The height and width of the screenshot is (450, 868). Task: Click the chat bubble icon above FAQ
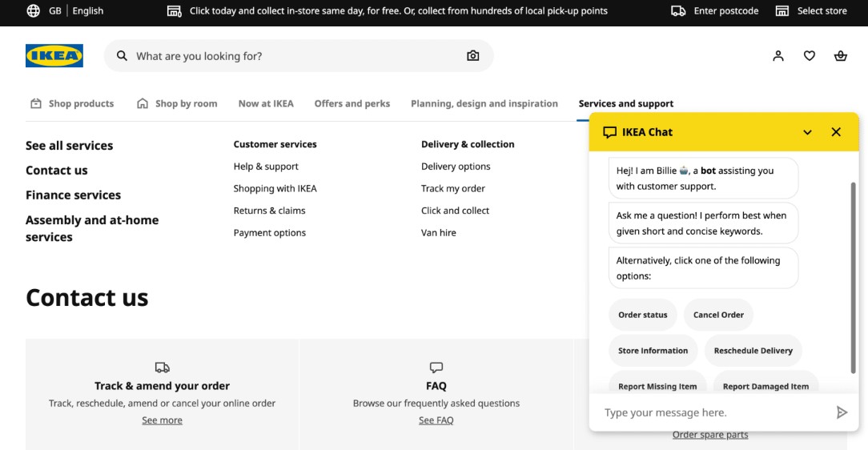coord(436,367)
